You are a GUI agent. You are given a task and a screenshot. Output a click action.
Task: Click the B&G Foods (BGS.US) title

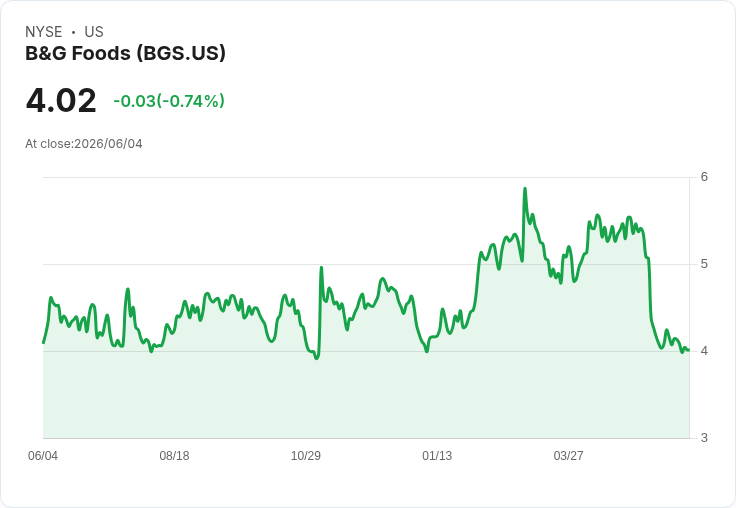125,53
